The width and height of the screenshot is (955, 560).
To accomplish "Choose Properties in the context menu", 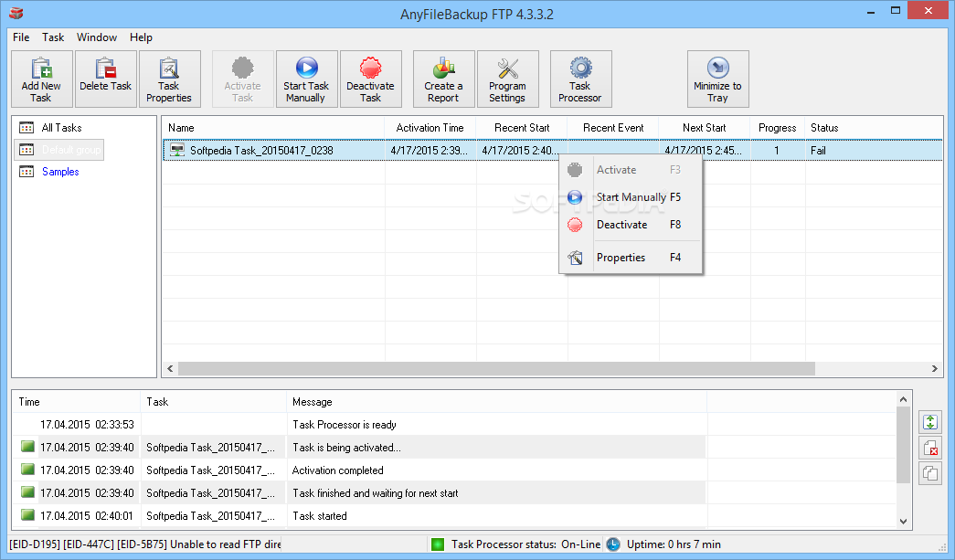I will pos(631,258).
